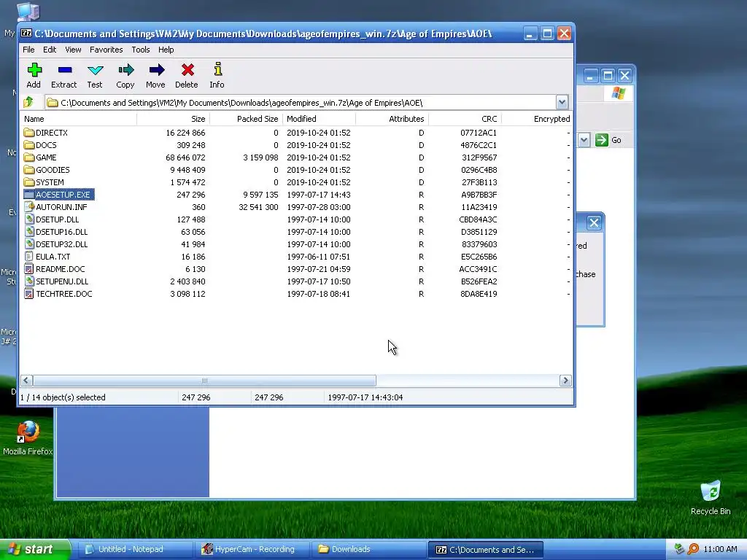Go up one folder level icon
Screen dimensions: 747x560
(x=28, y=102)
